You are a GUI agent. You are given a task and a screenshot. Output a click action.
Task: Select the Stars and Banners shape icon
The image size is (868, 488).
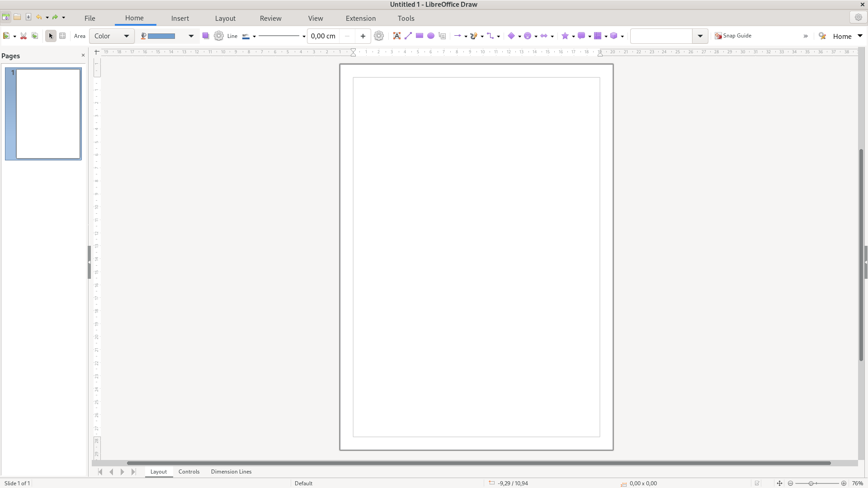[x=565, y=36]
